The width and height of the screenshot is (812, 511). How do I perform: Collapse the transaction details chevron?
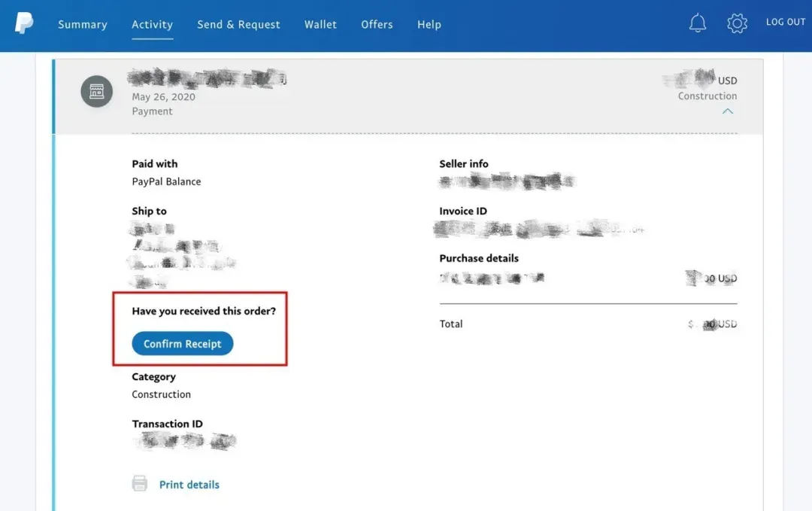coord(728,111)
